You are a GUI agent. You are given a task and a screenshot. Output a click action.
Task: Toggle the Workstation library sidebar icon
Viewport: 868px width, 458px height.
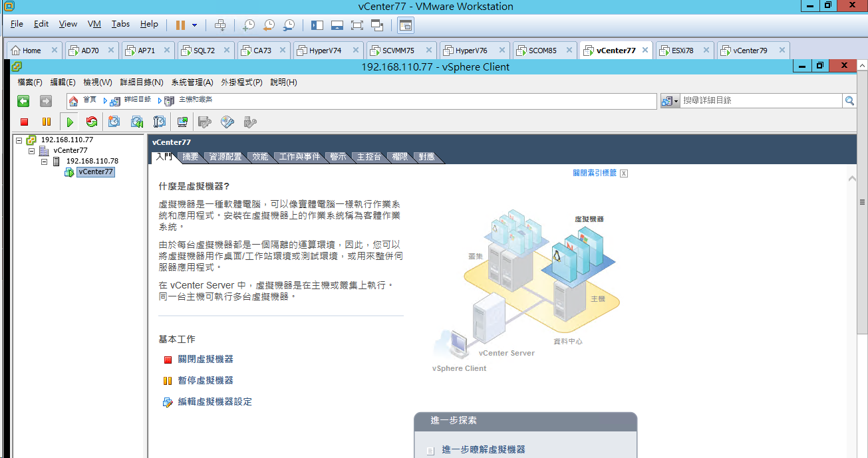pos(317,25)
